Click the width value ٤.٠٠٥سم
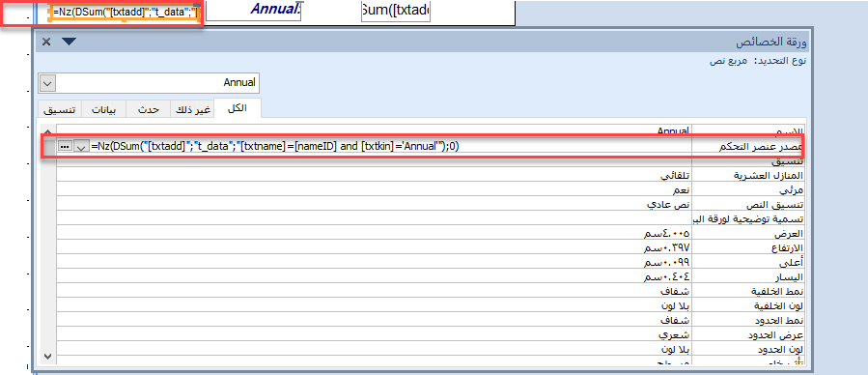This screenshot has width=868, height=375. point(667,233)
